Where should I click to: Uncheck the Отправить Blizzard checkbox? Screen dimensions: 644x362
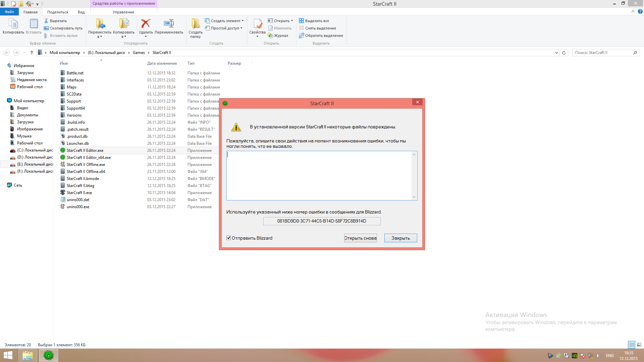pos(229,238)
